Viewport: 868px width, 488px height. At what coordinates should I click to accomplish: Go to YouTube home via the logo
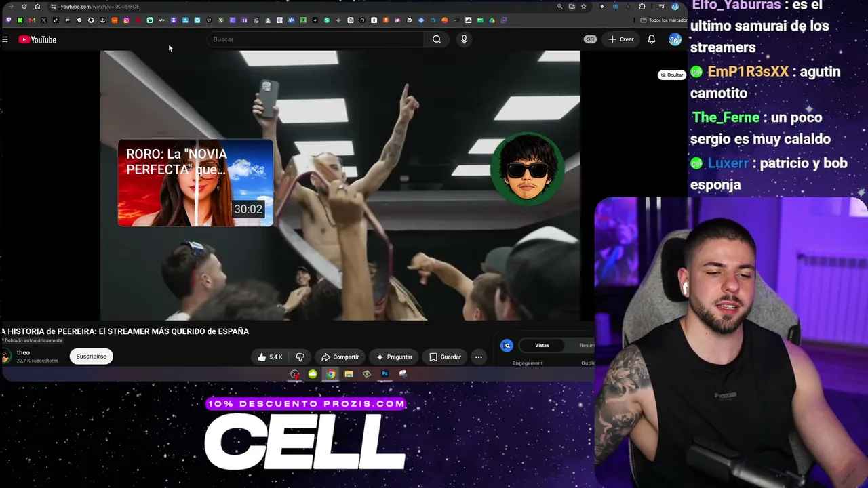click(37, 39)
